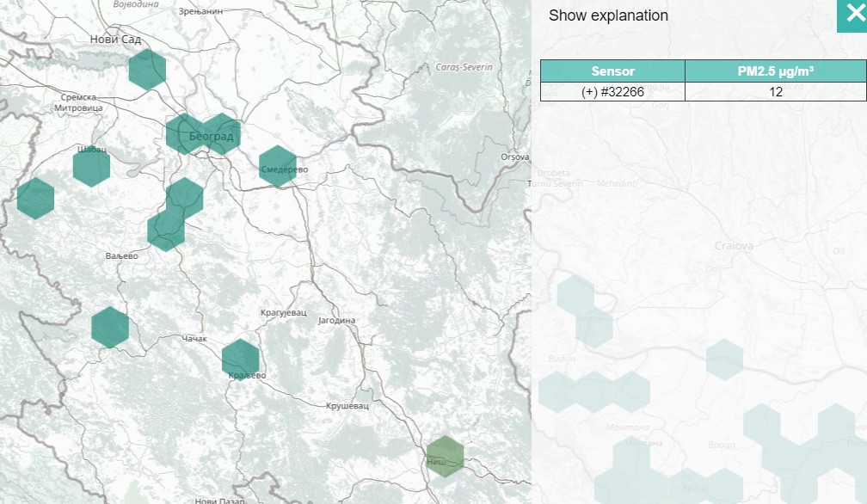
Task: Select the hexagon below Нови Сад
Action: point(147,70)
